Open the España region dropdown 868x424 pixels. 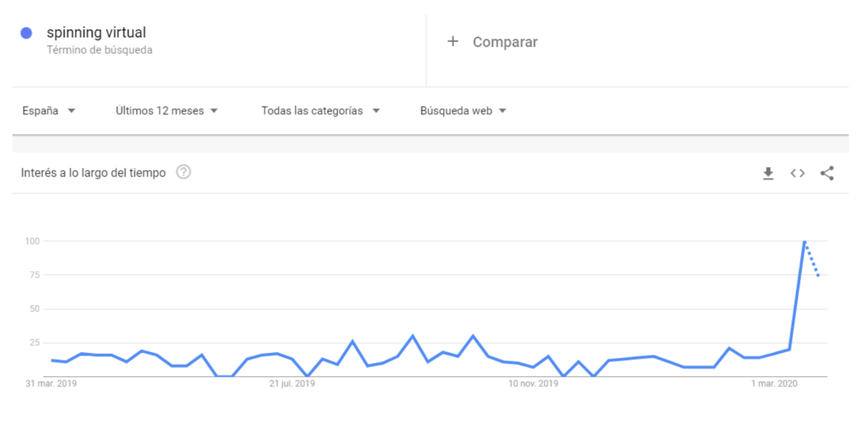[x=48, y=111]
